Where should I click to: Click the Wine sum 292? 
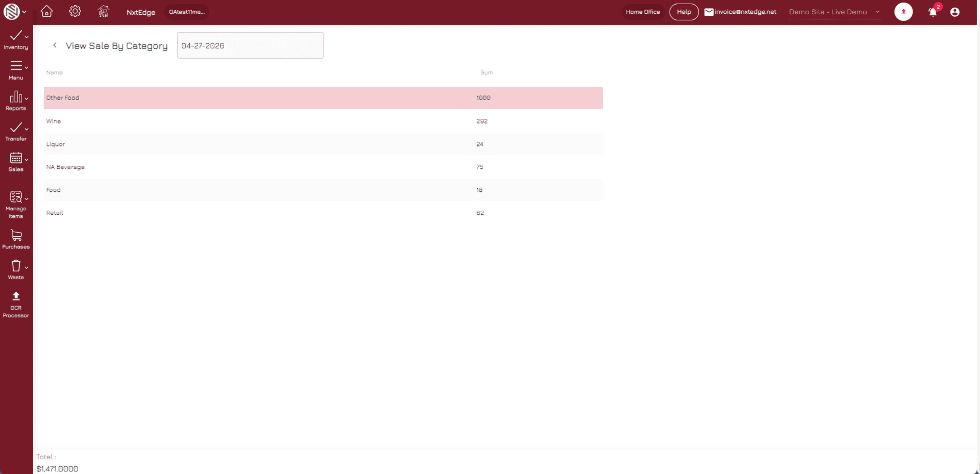(482, 121)
